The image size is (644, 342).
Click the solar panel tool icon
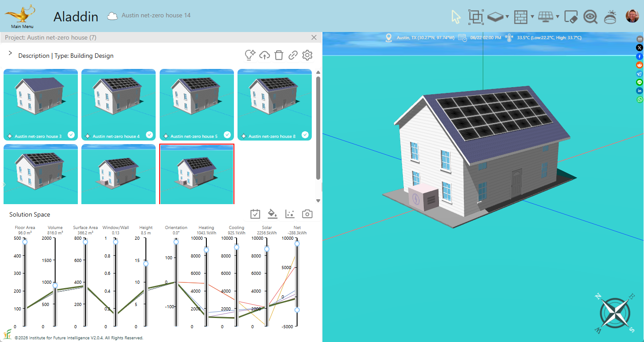pyautogui.click(x=545, y=17)
